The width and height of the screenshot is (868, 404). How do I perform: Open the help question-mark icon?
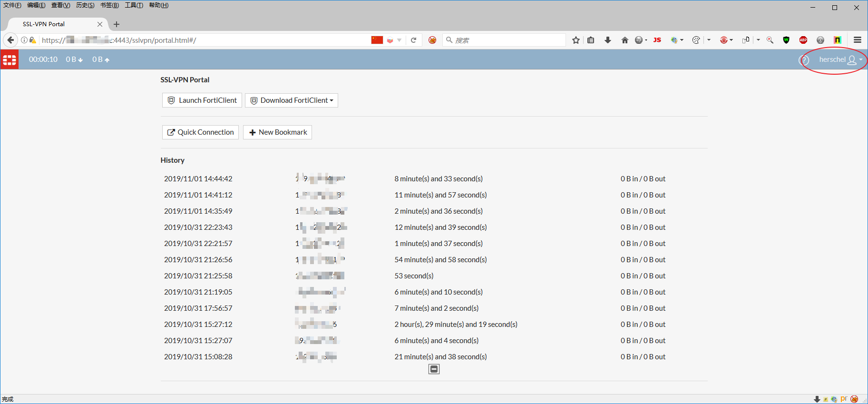click(x=804, y=60)
